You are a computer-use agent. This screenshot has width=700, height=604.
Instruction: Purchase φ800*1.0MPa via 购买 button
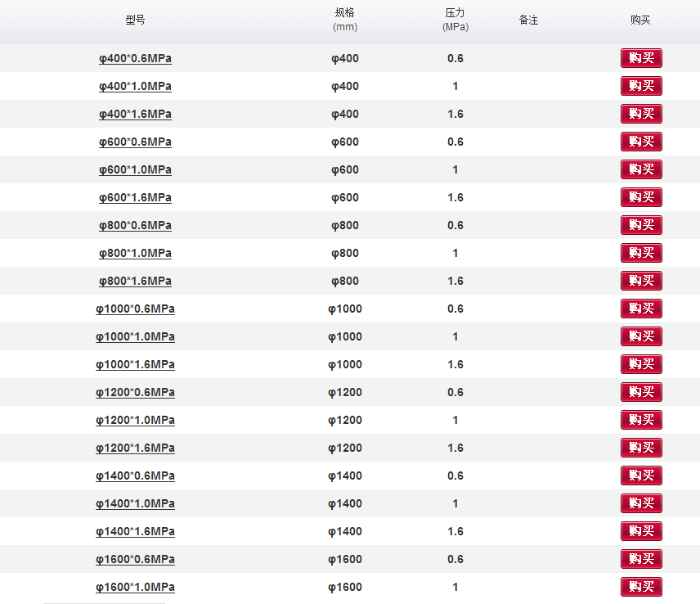[x=641, y=253]
